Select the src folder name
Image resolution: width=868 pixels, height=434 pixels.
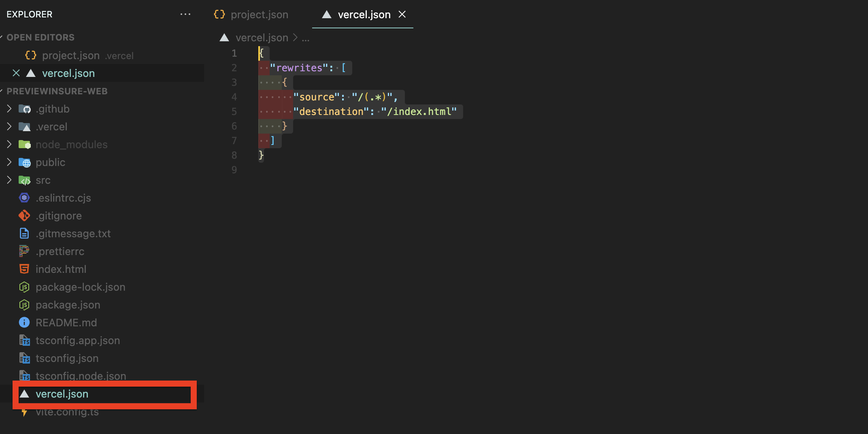click(x=43, y=180)
